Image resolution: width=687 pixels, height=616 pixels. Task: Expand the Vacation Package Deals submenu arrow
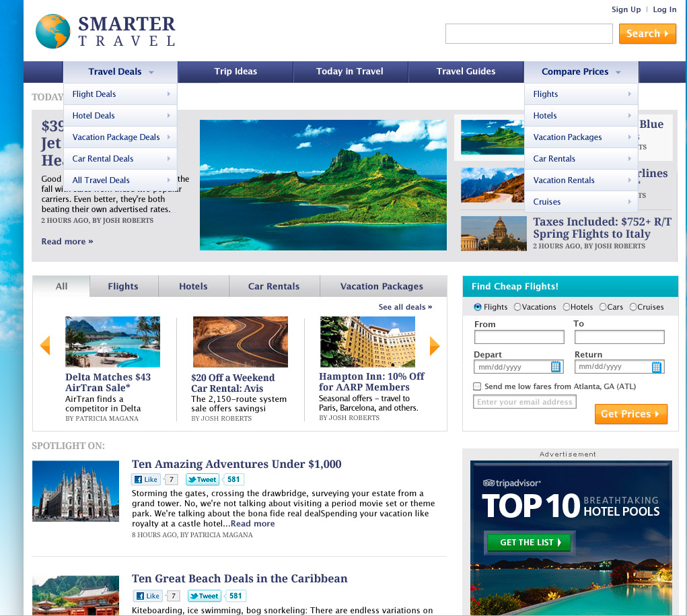click(x=169, y=137)
